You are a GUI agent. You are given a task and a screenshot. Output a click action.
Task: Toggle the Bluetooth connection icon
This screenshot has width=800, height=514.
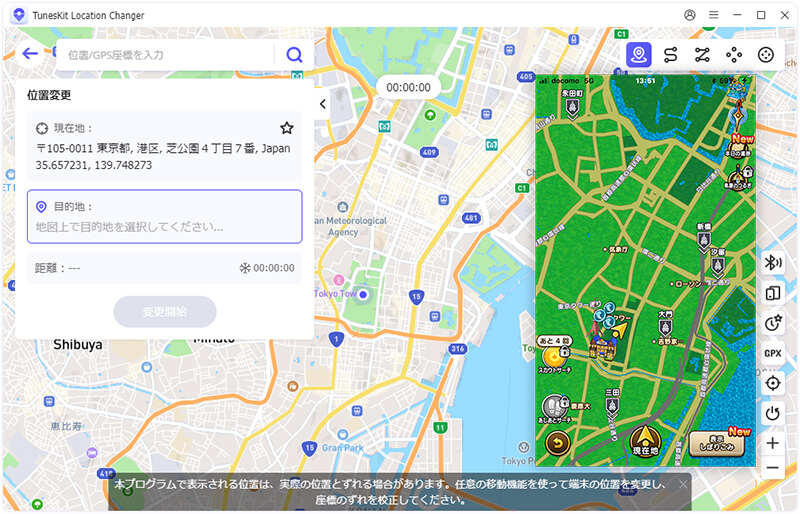pyautogui.click(x=772, y=263)
